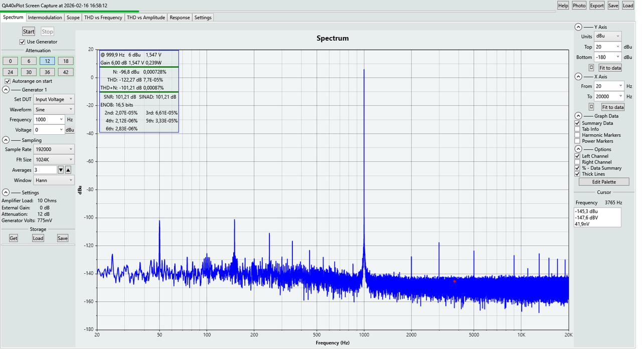The width and height of the screenshot is (642, 364).
Task: Click the Export button in the title bar
Action: [596, 6]
